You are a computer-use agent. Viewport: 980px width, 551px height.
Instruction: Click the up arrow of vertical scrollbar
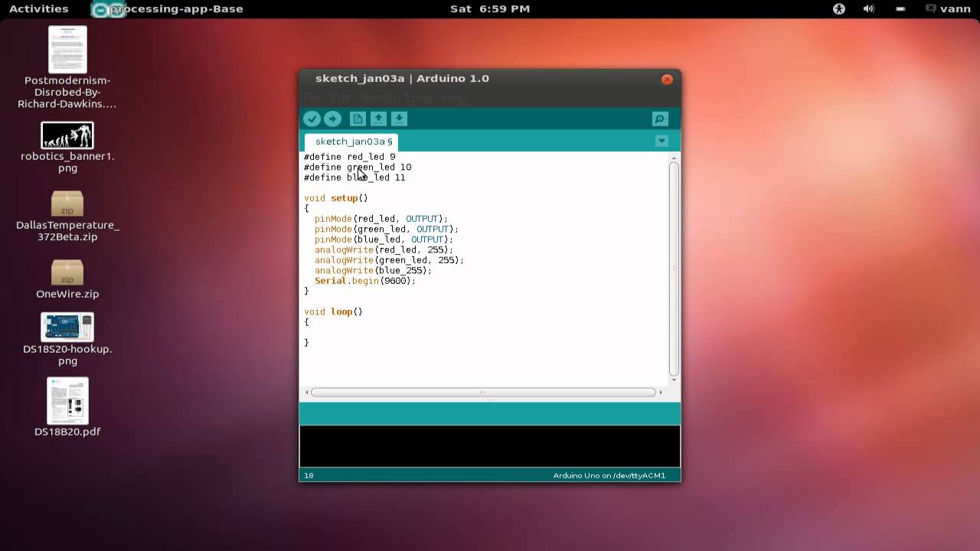coord(674,158)
